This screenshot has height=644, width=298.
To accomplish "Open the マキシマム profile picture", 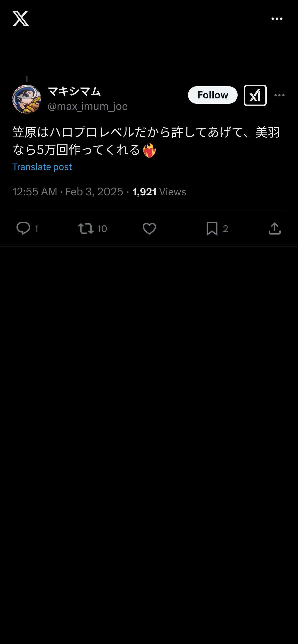I will (27, 99).
